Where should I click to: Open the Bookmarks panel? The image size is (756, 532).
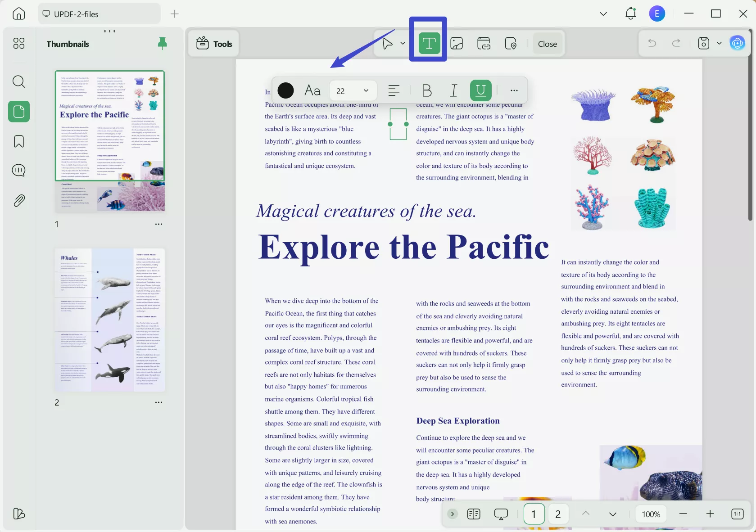pos(18,141)
